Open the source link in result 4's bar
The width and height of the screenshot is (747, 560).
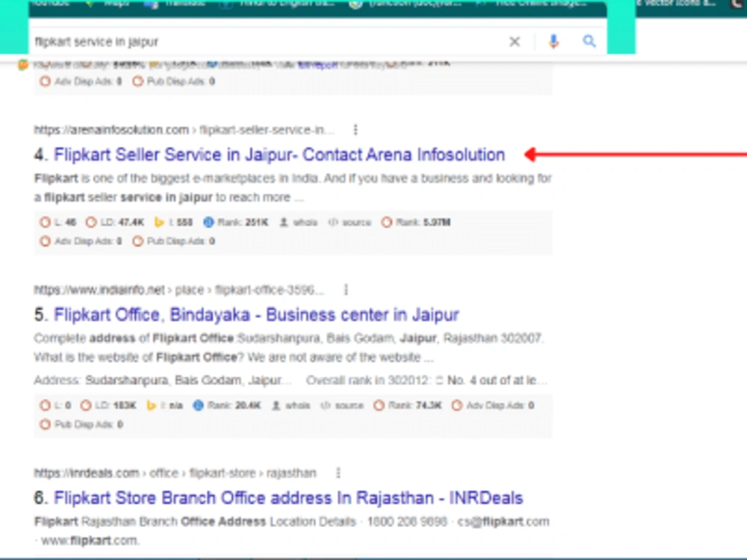pyautogui.click(x=350, y=223)
